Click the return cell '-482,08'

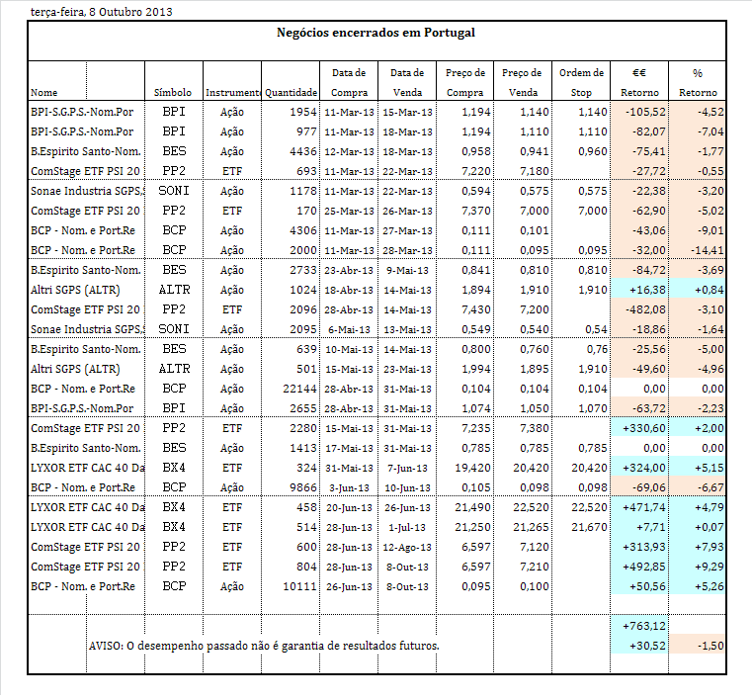pos(645,309)
